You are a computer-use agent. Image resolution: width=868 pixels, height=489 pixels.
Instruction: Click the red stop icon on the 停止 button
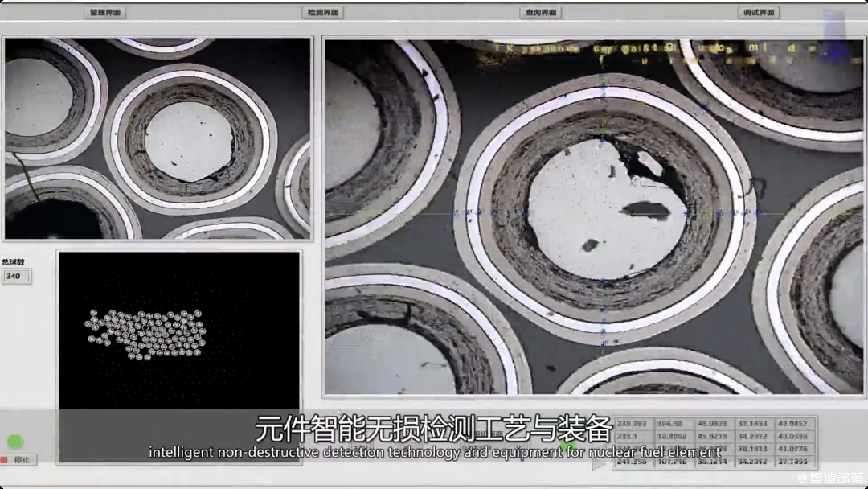[x=6, y=459]
